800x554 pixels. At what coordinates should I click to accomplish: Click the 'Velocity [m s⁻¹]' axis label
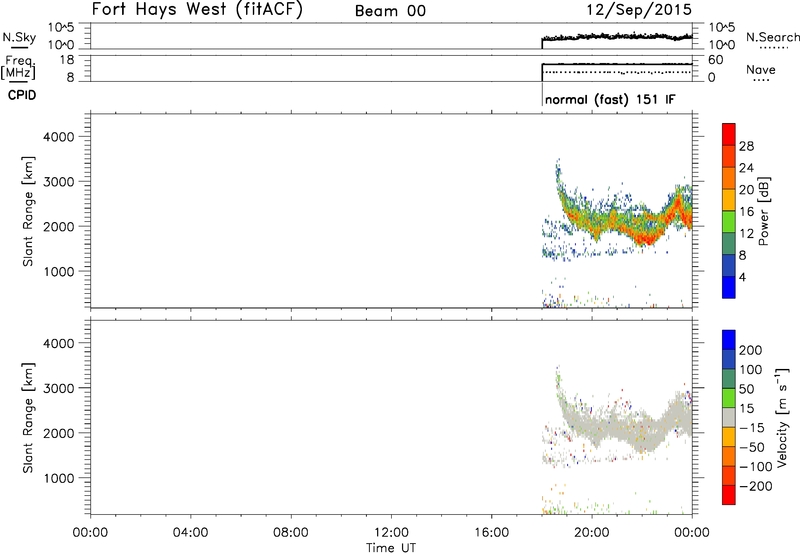782,417
